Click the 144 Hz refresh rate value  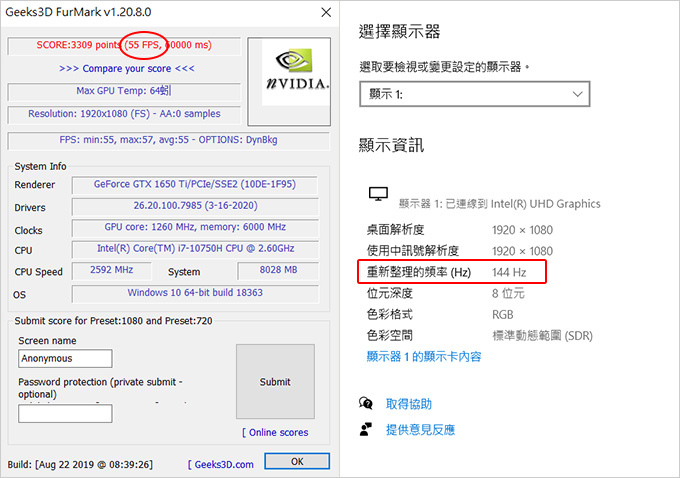(x=509, y=272)
